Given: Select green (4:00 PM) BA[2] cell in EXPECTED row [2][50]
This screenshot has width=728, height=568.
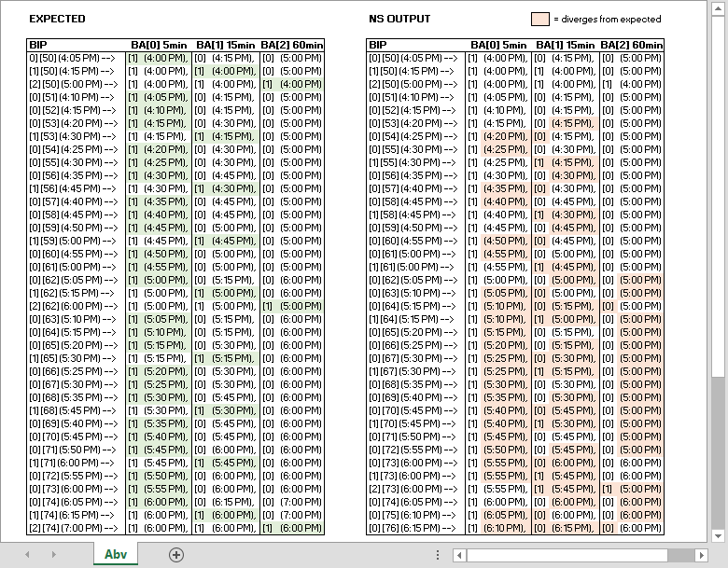Looking at the screenshot, I should pos(292,85).
